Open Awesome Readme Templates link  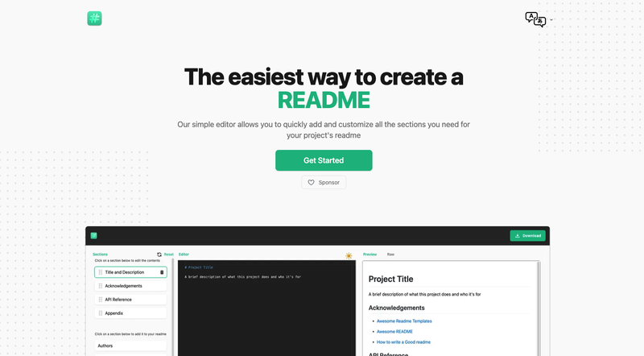pos(404,321)
